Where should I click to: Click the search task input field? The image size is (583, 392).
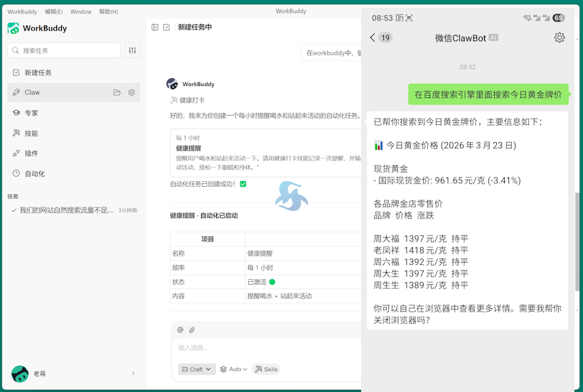pyautogui.click(x=64, y=50)
